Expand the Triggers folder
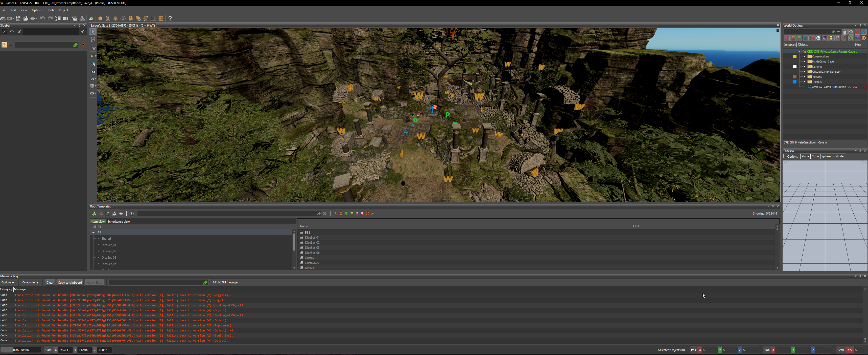This screenshot has width=868, height=355. click(x=804, y=82)
